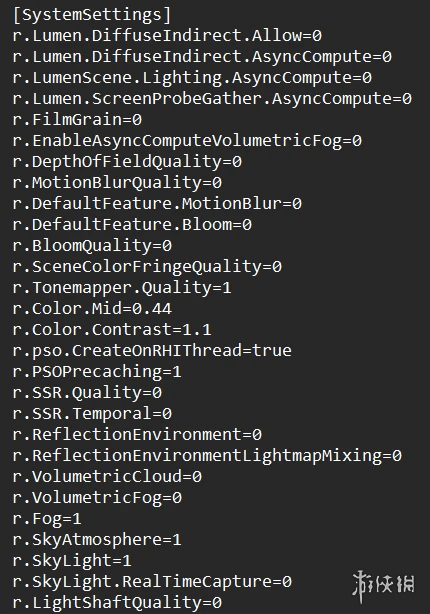Place cursor on r.Lumen.DiffuseIndirect.AsyncCompute=0 line
The image size is (430, 614).
point(202,57)
